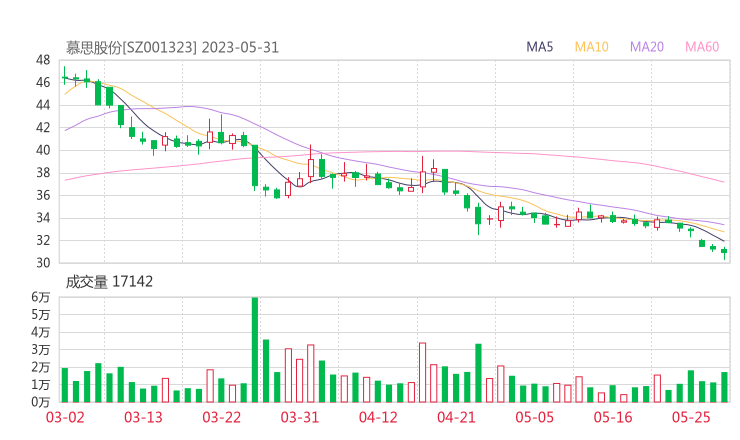Image resolution: width=740 pixels, height=440 pixels.
Task: Click the tallest green volume bar above 6万
Action: pos(255,350)
